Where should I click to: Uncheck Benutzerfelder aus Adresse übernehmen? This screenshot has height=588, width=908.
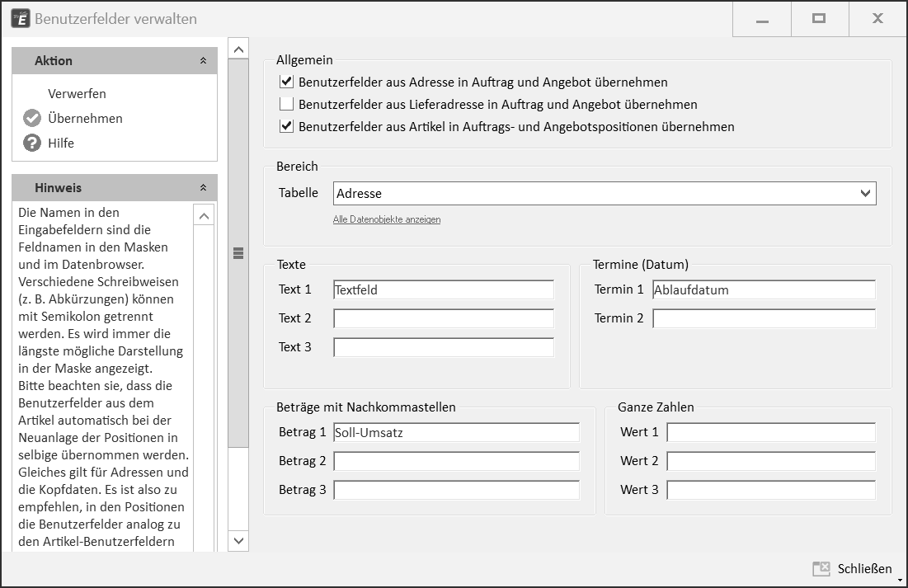pos(287,82)
